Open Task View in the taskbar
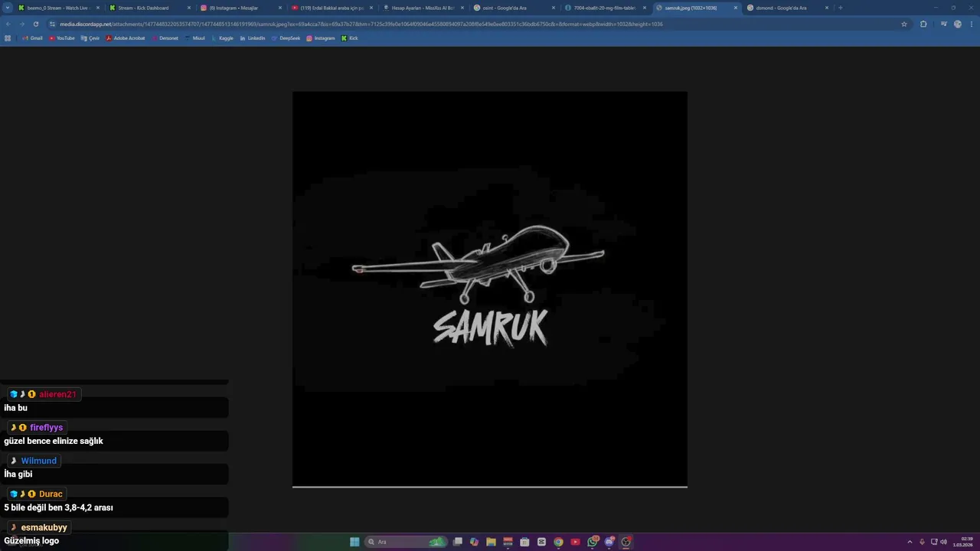This screenshot has width=980, height=551. (x=457, y=542)
